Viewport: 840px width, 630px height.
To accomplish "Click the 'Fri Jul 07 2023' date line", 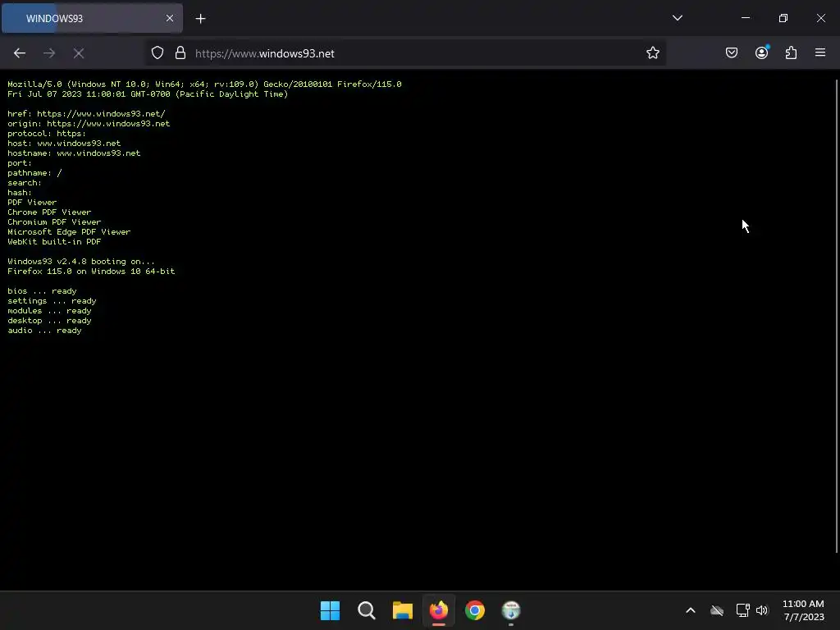I will (148, 94).
